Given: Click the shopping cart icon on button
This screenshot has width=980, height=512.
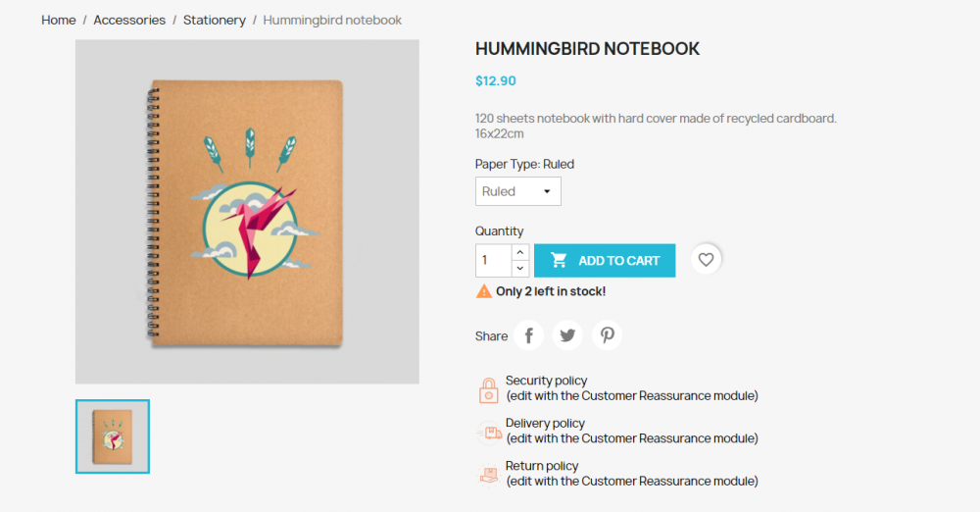Looking at the screenshot, I should [559, 260].
